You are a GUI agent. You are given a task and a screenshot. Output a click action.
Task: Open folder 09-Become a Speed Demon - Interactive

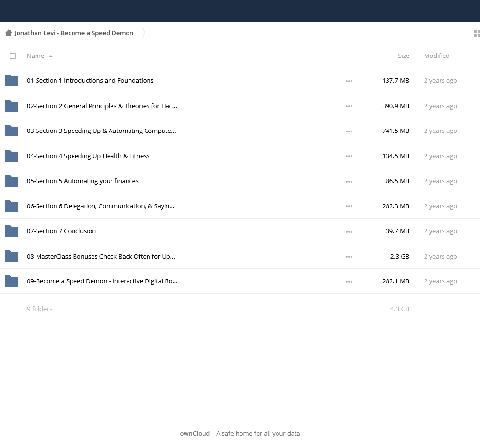click(102, 281)
